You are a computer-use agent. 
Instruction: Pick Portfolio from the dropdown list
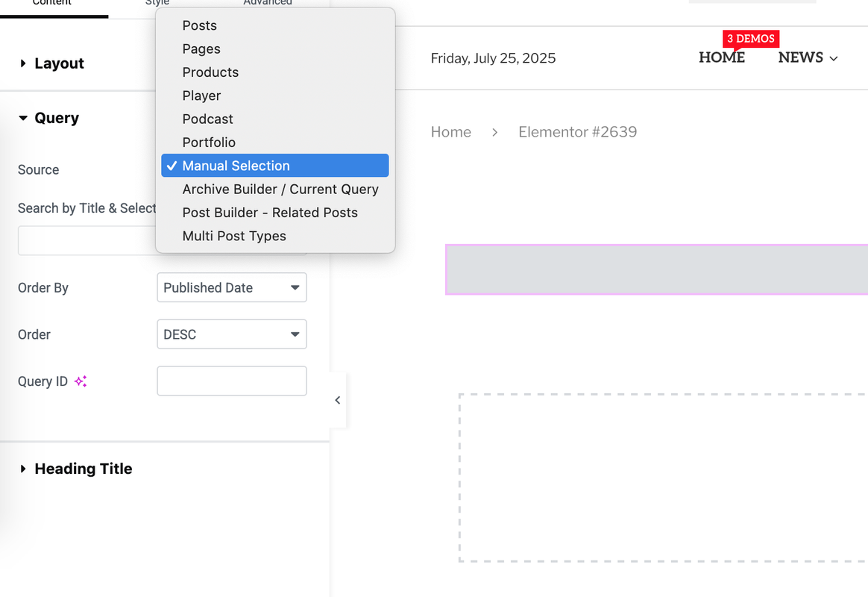tap(274, 143)
